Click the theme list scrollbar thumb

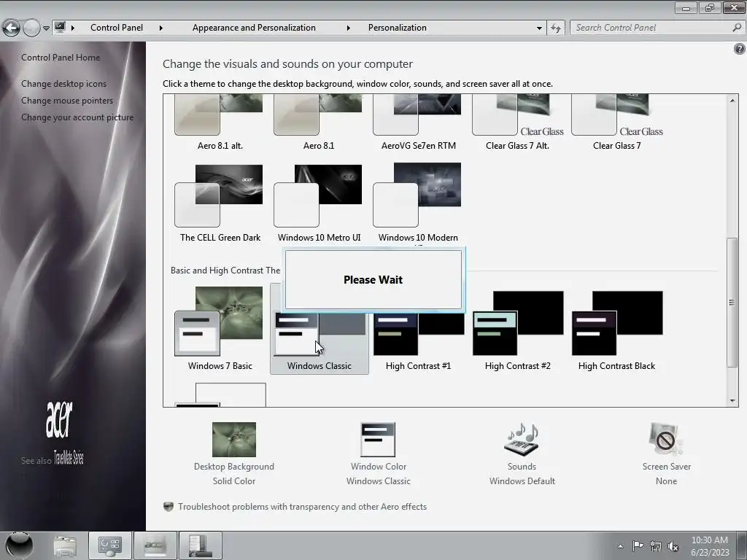(732, 303)
